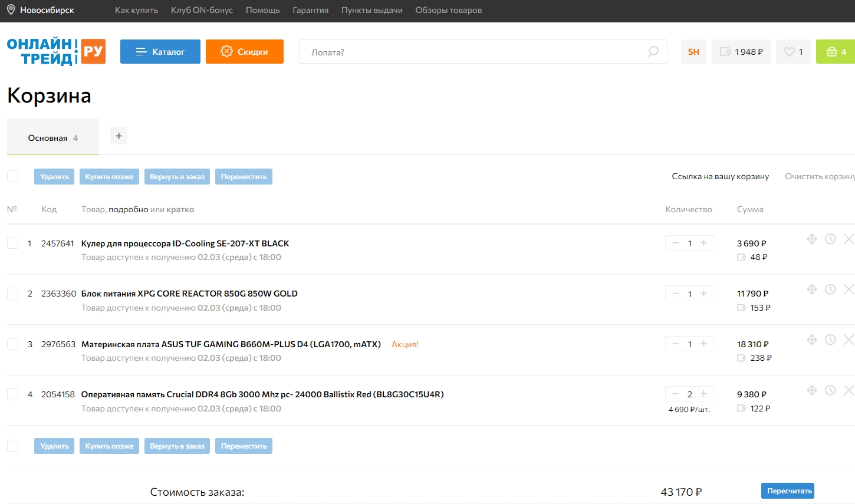Remove the Crucial DDR4 memory from cart
Image resolution: width=855 pixels, height=504 pixels.
[849, 390]
